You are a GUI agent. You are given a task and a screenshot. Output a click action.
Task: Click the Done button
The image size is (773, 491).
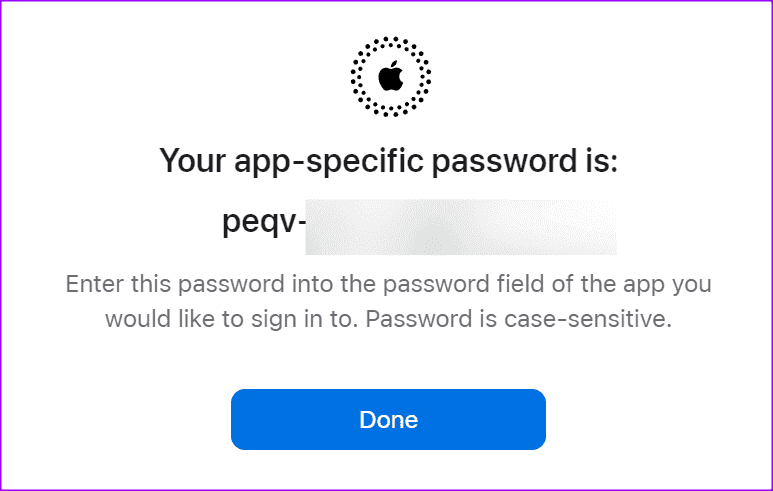click(x=388, y=420)
